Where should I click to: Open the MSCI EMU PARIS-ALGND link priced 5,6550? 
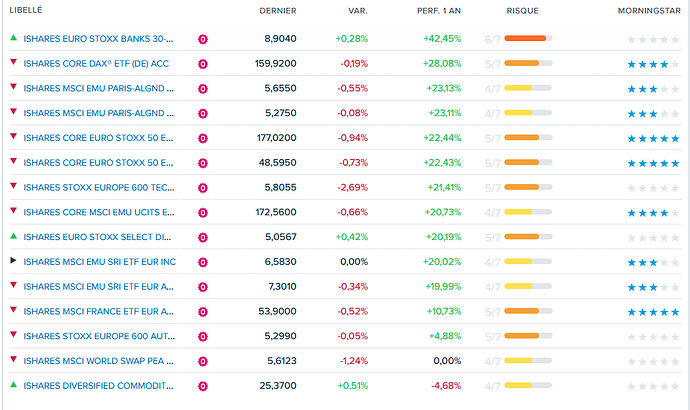coord(99,88)
